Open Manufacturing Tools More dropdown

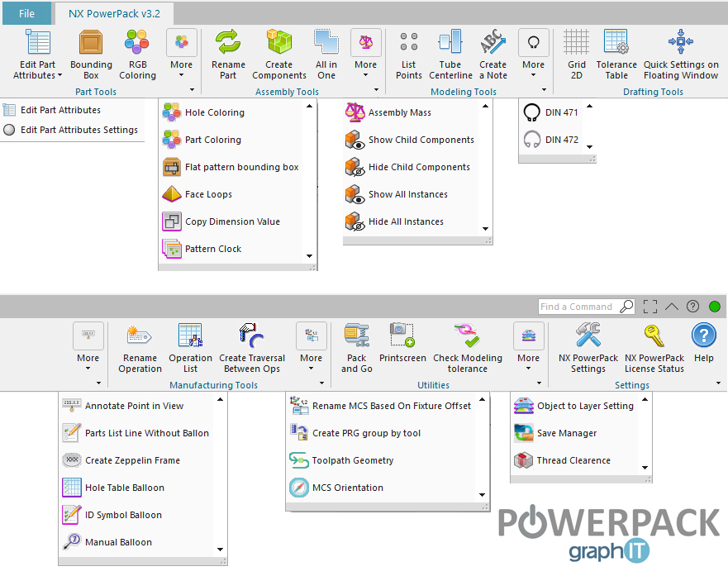311,347
